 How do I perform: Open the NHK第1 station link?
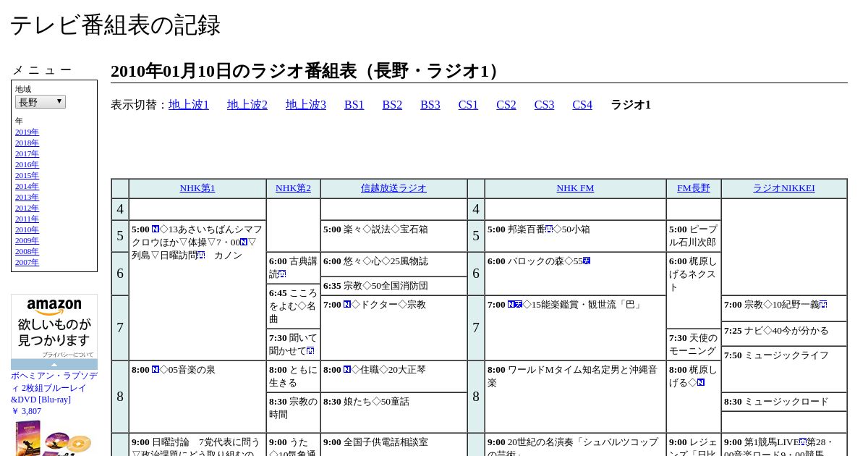click(197, 188)
